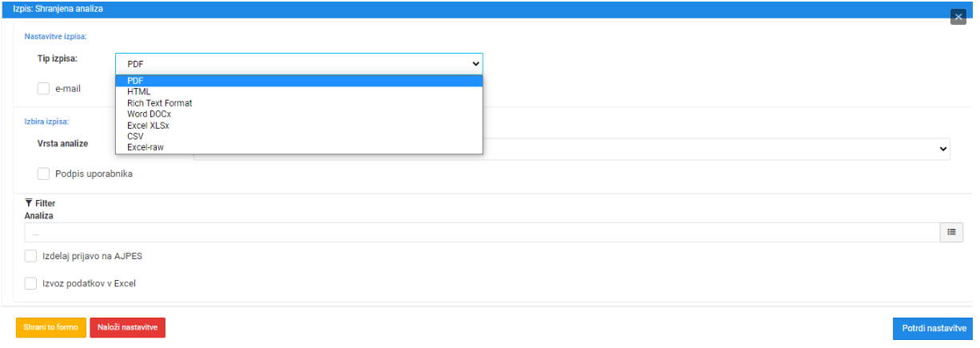The height and width of the screenshot is (348, 980).
Task: Close the Shranjena analiza dialog
Action: pyautogui.click(x=958, y=17)
